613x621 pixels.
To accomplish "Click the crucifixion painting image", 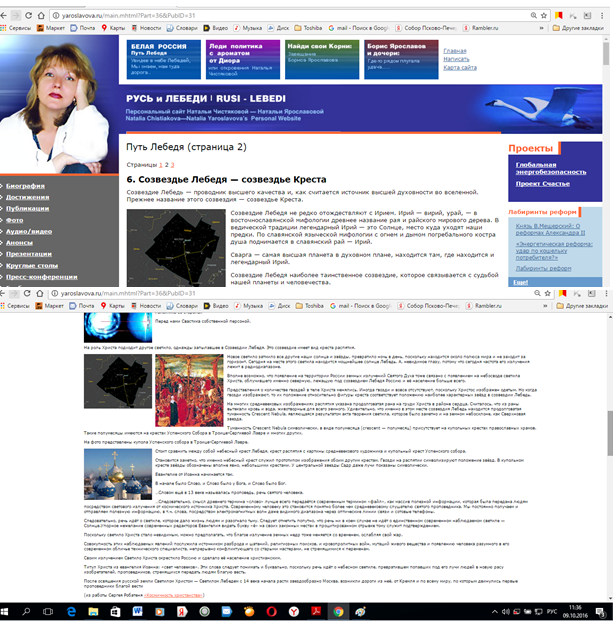I will click(x=189, y=390).
